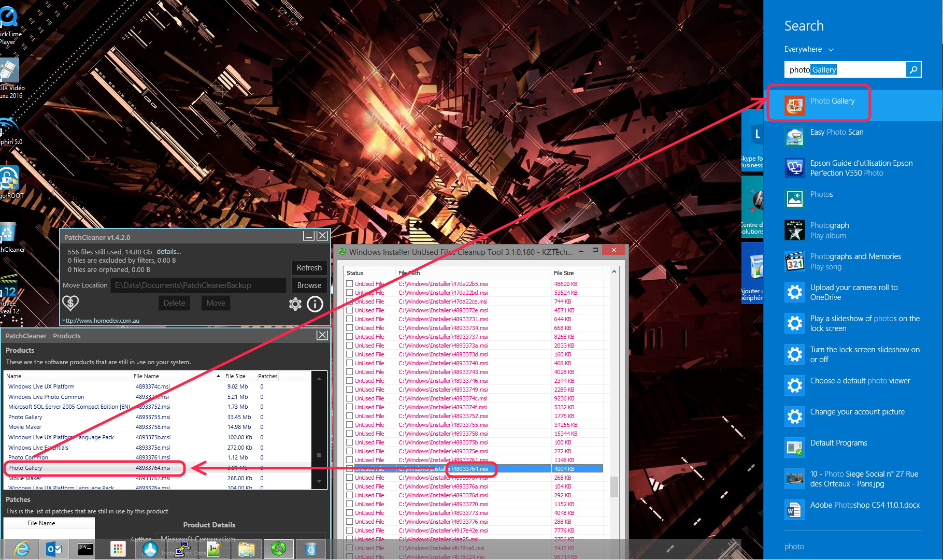Open the Photos app result
This screenshot has width=943, height=560.
click(x=853, y=199)
